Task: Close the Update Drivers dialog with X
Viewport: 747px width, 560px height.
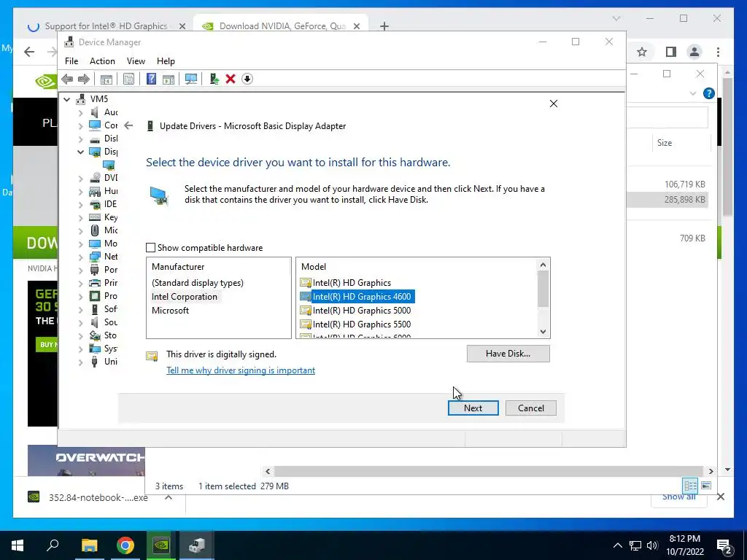Action: pos(554,104)
